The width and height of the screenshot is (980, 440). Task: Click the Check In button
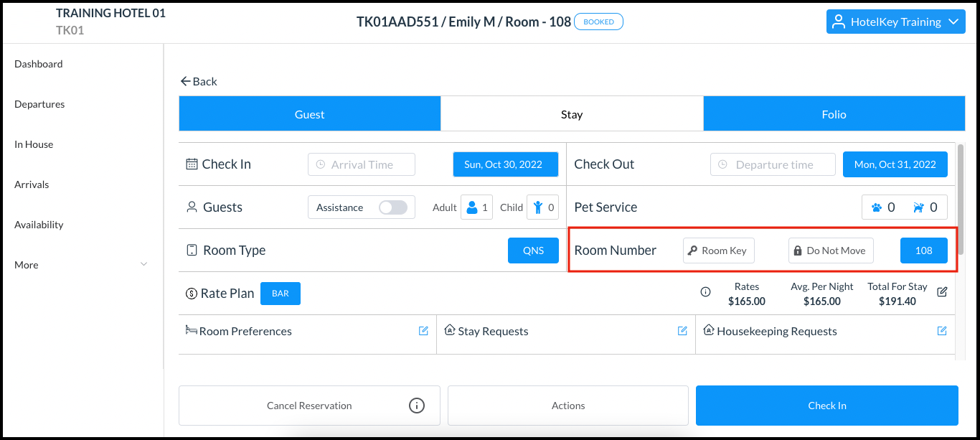(x=826, y=405)
